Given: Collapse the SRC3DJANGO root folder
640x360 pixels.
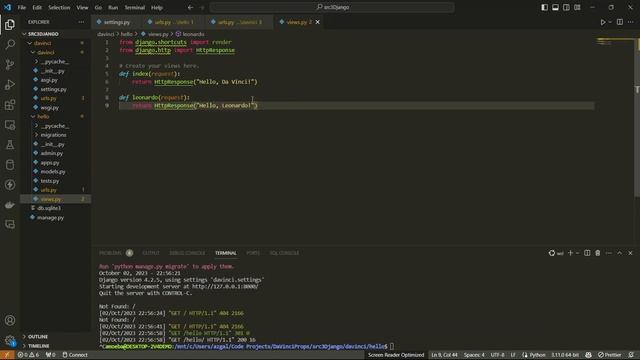Looking at the screenshot, I should click(56, 34).
